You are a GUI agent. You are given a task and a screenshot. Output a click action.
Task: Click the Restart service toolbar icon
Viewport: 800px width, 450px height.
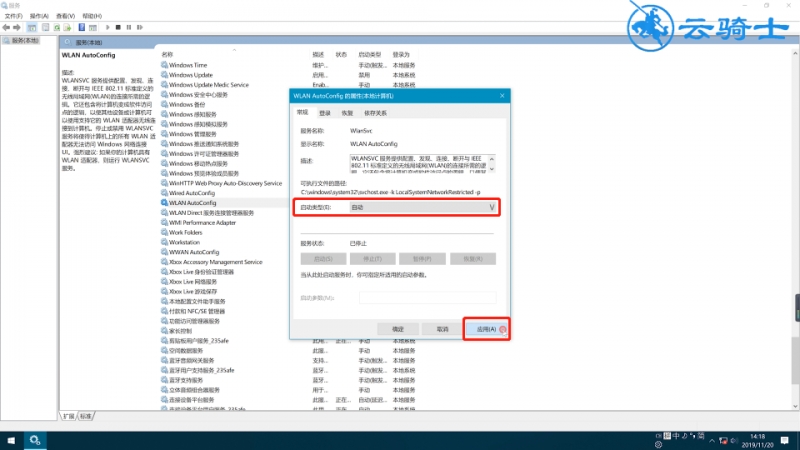(140, 28)
